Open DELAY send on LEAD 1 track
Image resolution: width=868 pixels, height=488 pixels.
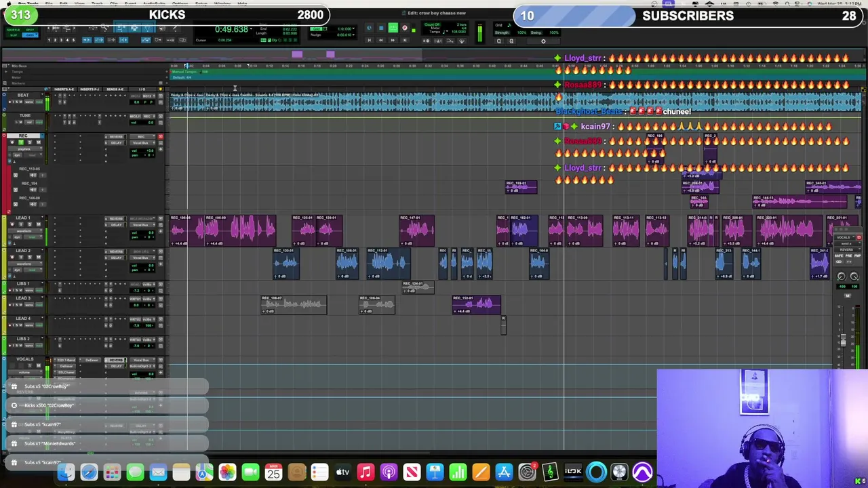point(116,225)
